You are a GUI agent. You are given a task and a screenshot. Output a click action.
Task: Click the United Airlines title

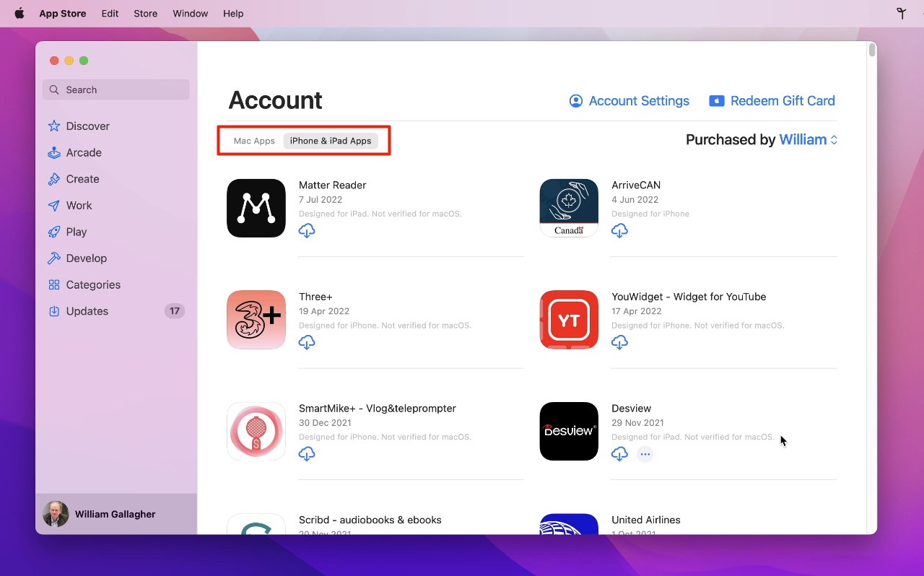(646, 520)
